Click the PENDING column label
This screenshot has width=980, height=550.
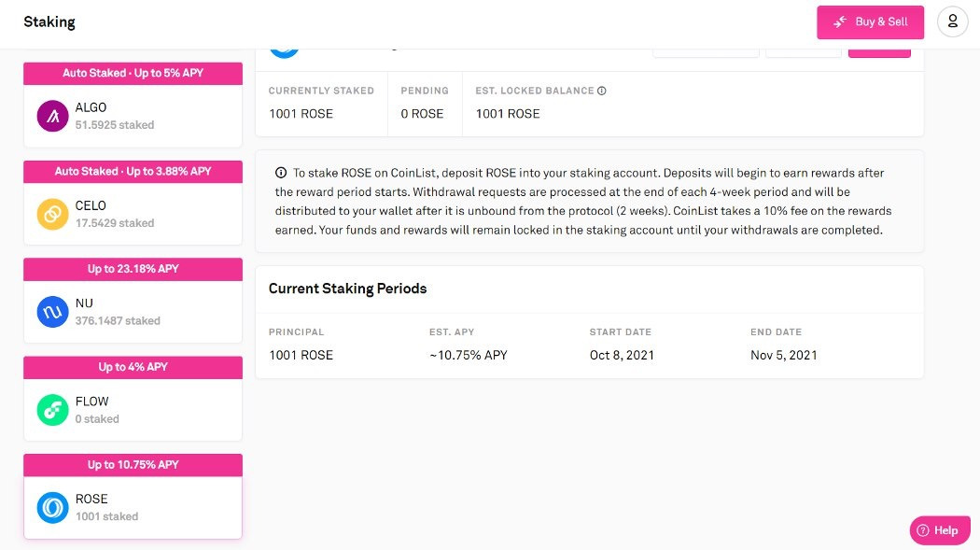[425, 91]
